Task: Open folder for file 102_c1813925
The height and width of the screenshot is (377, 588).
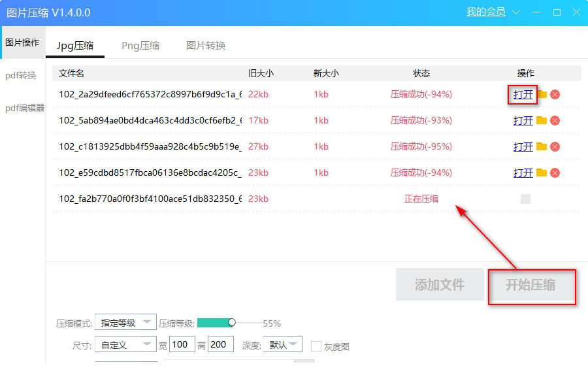Action: [x=542, y=146]
